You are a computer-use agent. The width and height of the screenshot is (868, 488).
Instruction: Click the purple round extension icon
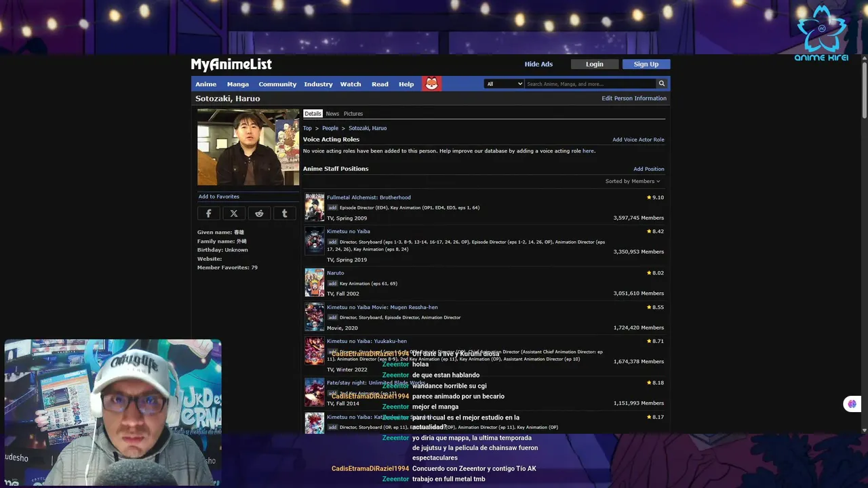pos(852,404)
